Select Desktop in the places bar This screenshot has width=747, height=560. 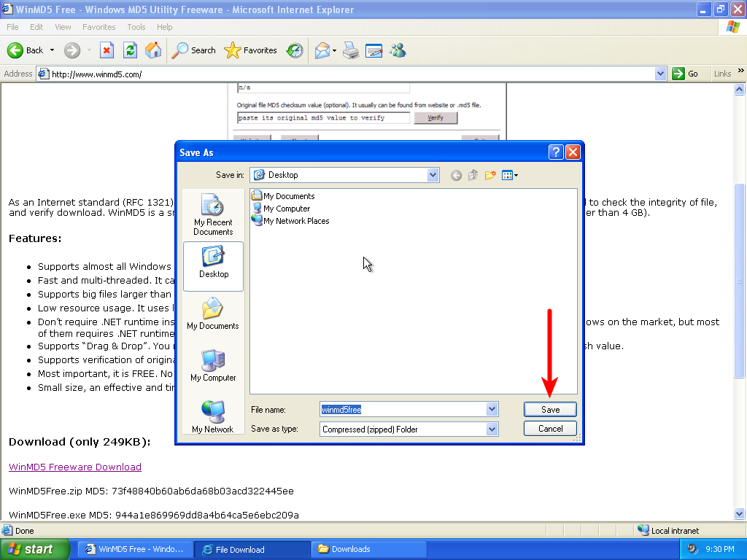213,265
